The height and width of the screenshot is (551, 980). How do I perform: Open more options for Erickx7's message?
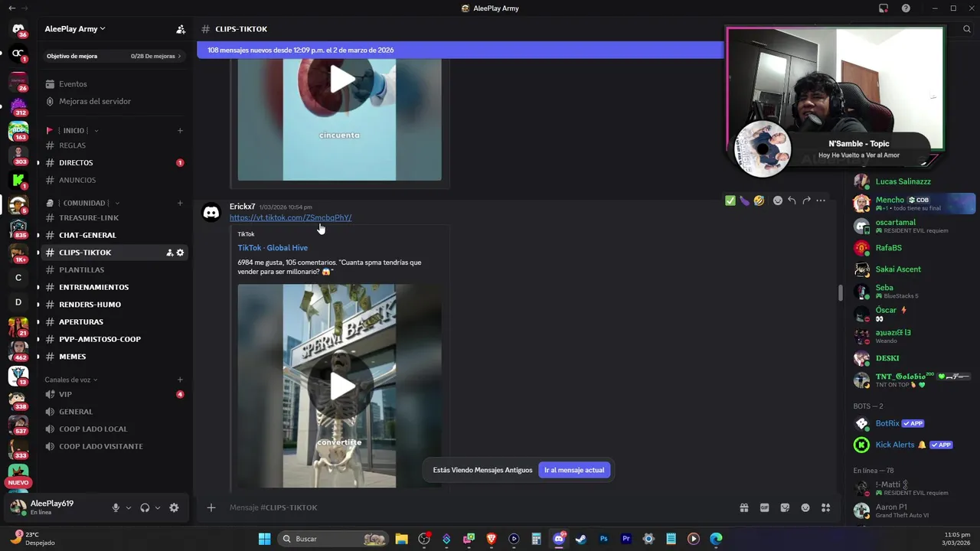coord(821,201)
